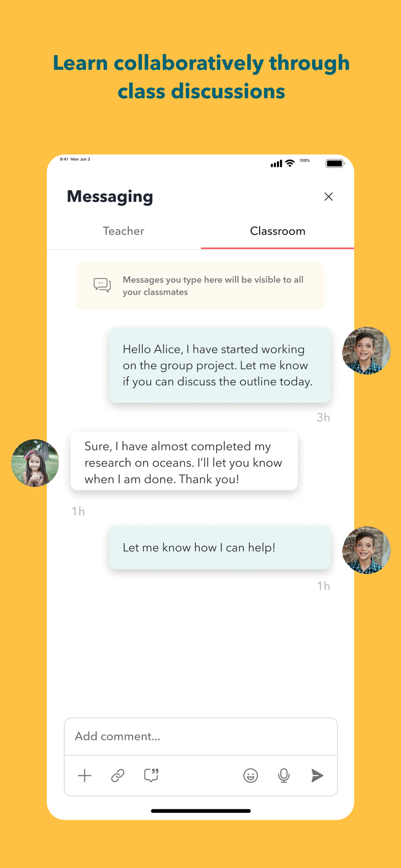The width and height of the screenshot is (401, 868).
Task: Select the Classroom tab
Action: 278,231
